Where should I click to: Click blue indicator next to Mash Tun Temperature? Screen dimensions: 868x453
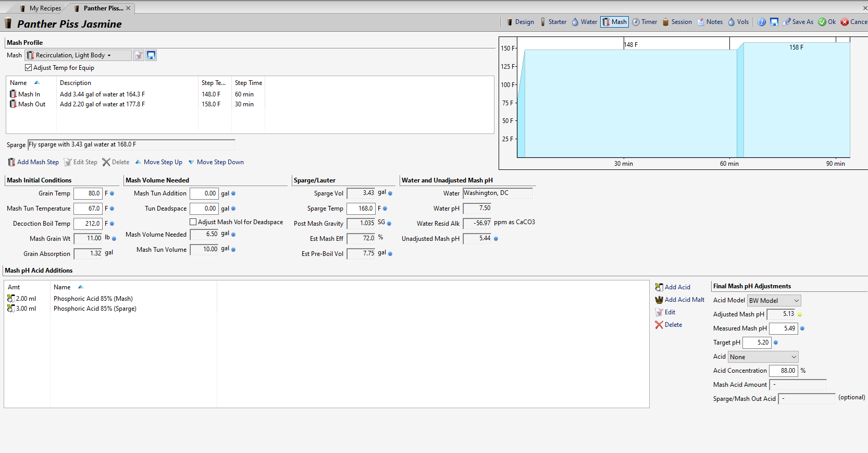pyautogui.click(x=112, y=209)
